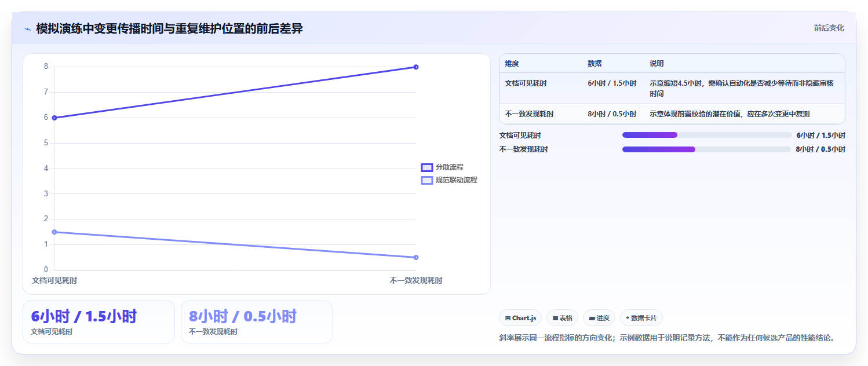The height and width of the screenshot is (366, 868).
Task: Click the 规范联动流程 legend color box
Action: 427,180
